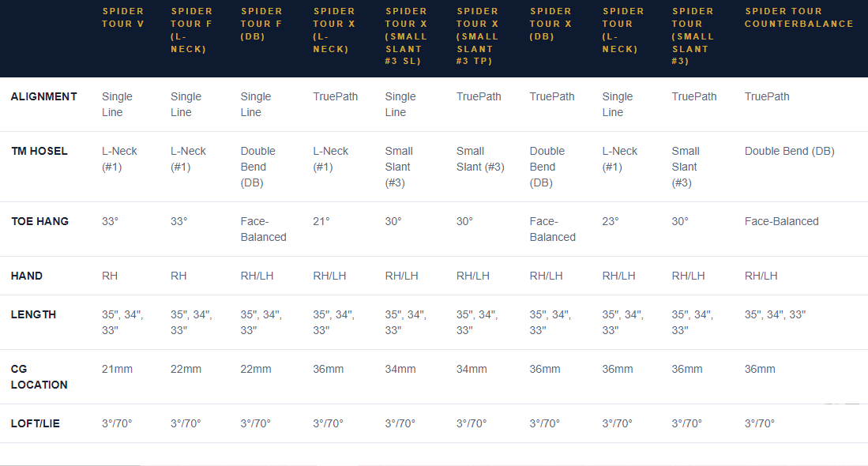Click the Spider Tour X (DB) header
The width and height of the screenshot is (868, 466).
click(x=550, y=24)
